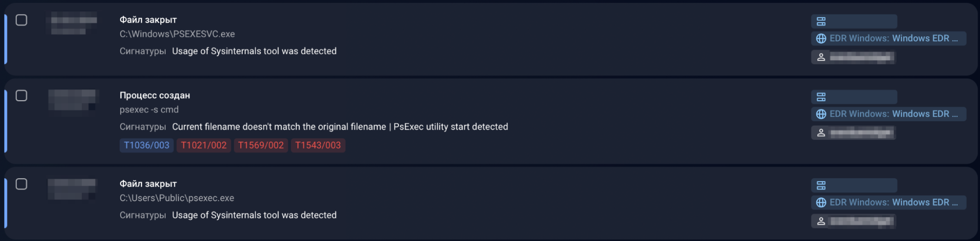Click the user icon in the PSEXESVC.exe row
The image size is (980, 241).
821,57
